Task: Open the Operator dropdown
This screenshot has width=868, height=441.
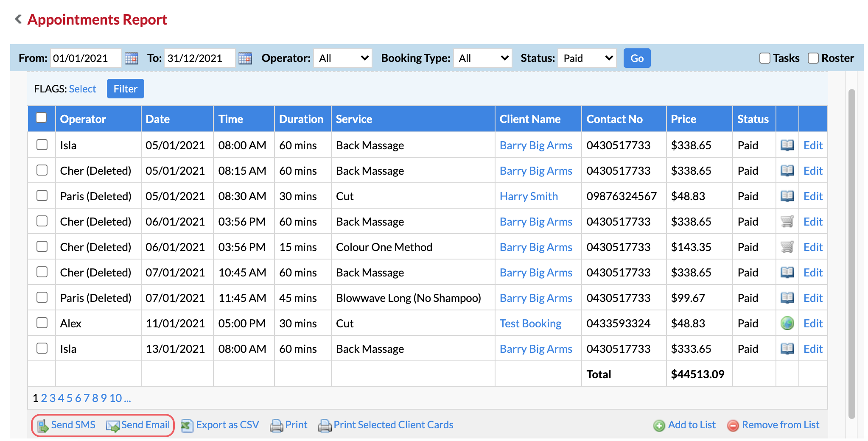Action: (x=343, y=58)
